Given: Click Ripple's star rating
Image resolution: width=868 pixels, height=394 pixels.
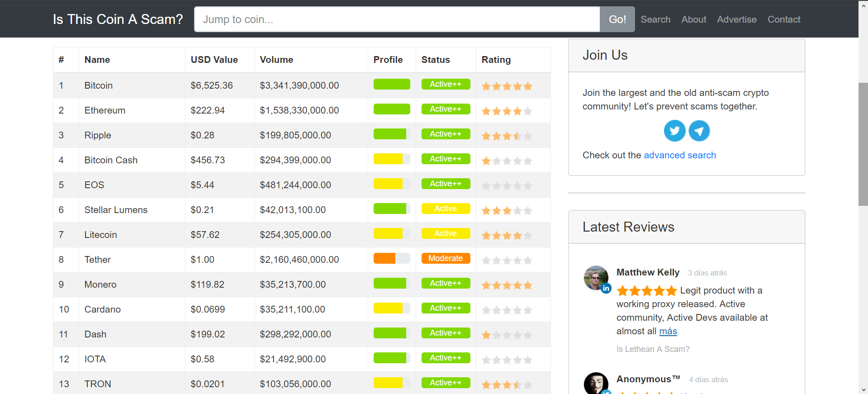Looking at the screenshot, I should [507, 136].
